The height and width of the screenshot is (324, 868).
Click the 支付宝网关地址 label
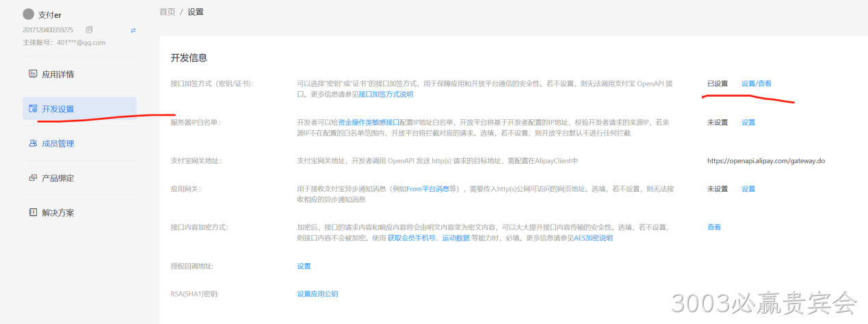click(x=196, y=161)
